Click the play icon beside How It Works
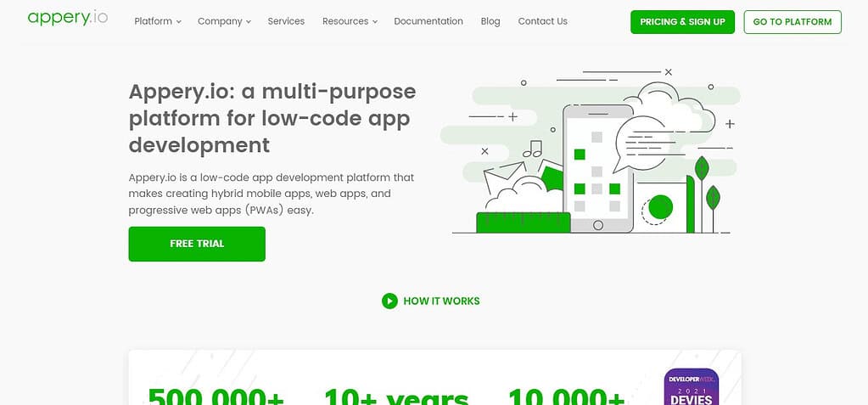Screen dimensions: 868x405 click(x=389, y=301)
